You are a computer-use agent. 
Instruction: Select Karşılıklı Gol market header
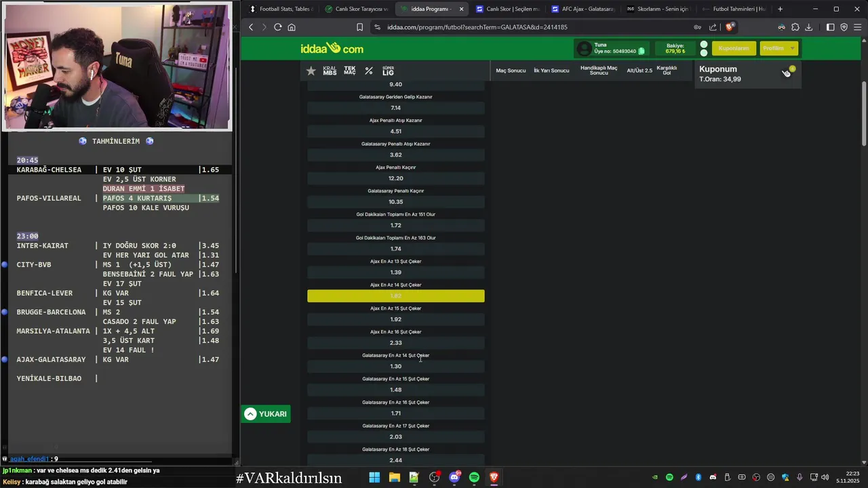coord(667,70)
